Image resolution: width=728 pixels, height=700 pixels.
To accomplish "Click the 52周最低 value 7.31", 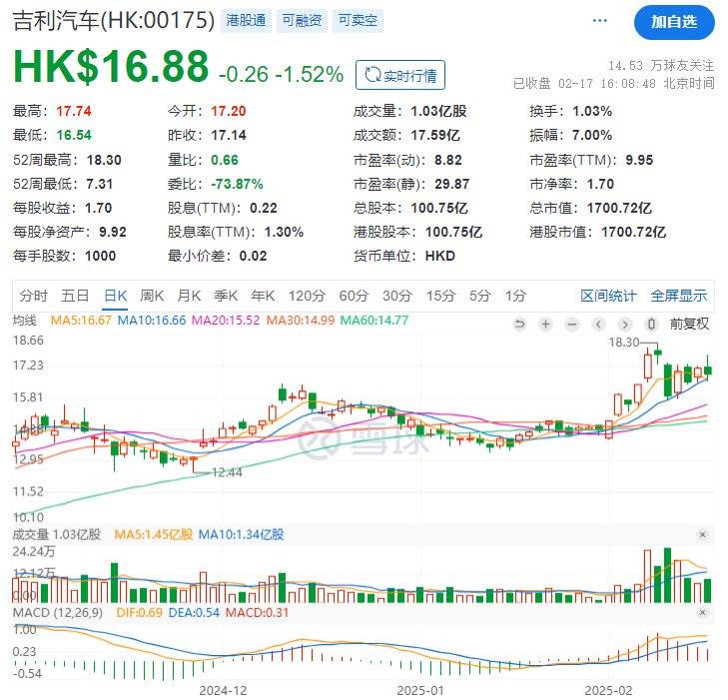I will 100,185.
